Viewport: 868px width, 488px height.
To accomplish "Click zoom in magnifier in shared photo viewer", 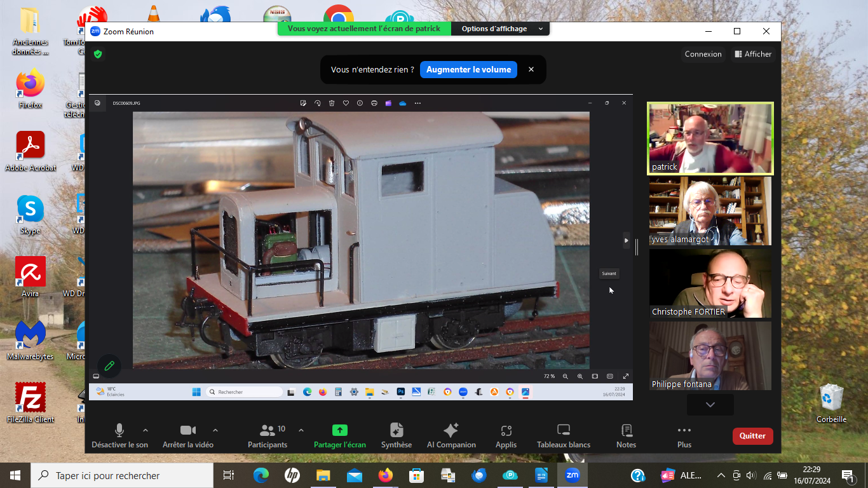I will pos(580,376).
